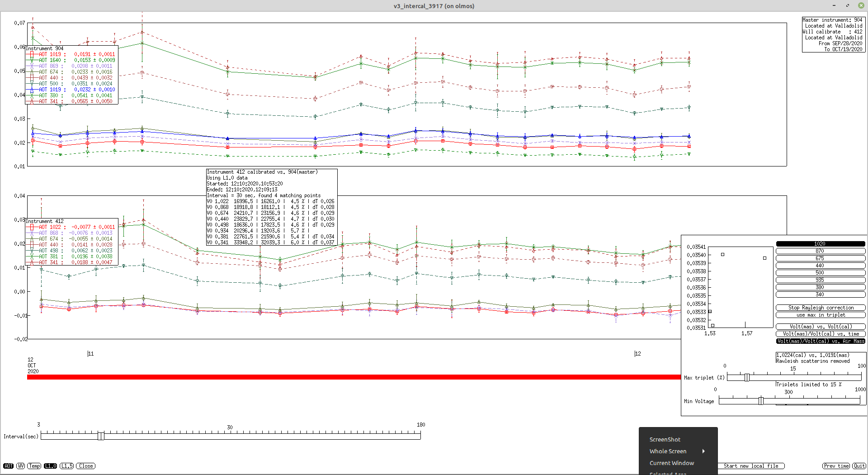Select the 380 wavelength channel button
The image size is (868, 475).
coord(820,287)
